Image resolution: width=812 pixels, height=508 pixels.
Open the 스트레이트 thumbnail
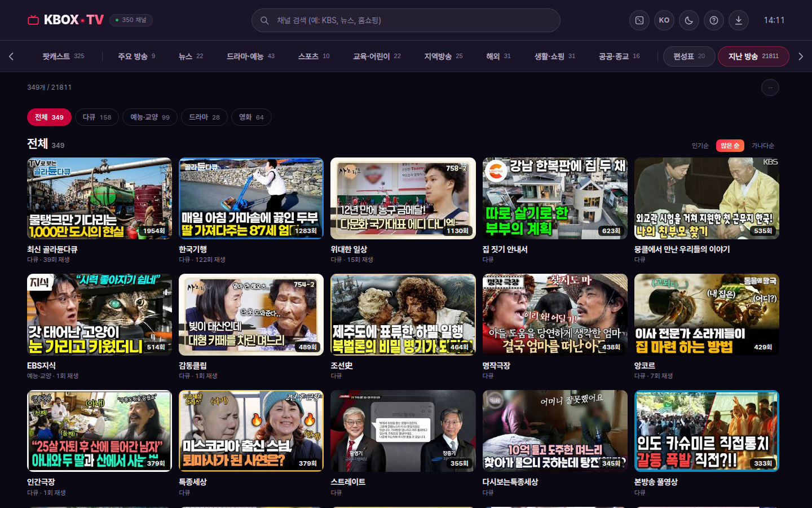pyautogui.click(x=403, y=431)
